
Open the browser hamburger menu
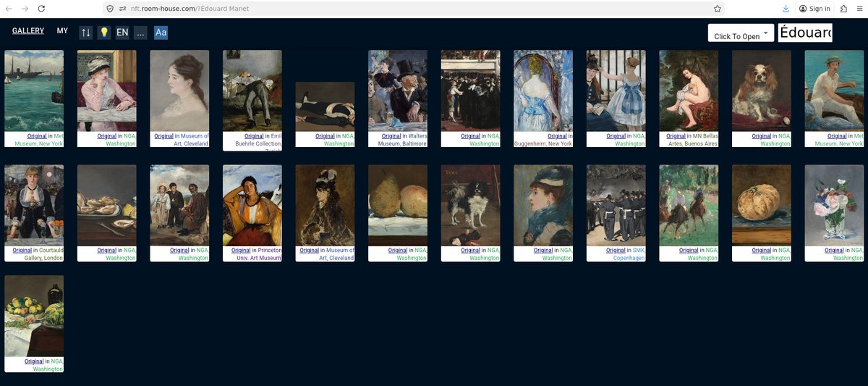pos(859,9)
